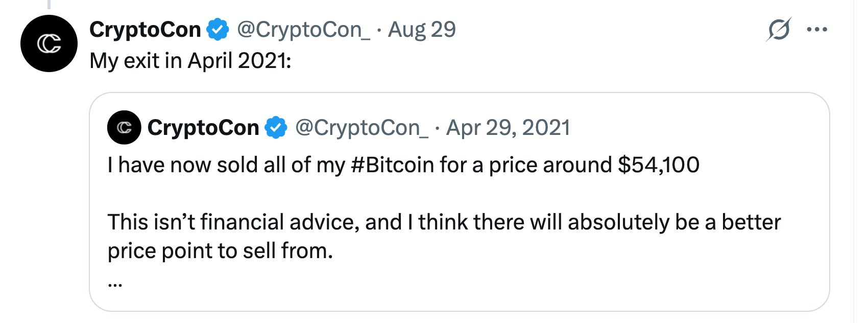Click the Grok explain icon on the tweet
The width and height of the screenshot is (868, 323).
click(778, 30)
